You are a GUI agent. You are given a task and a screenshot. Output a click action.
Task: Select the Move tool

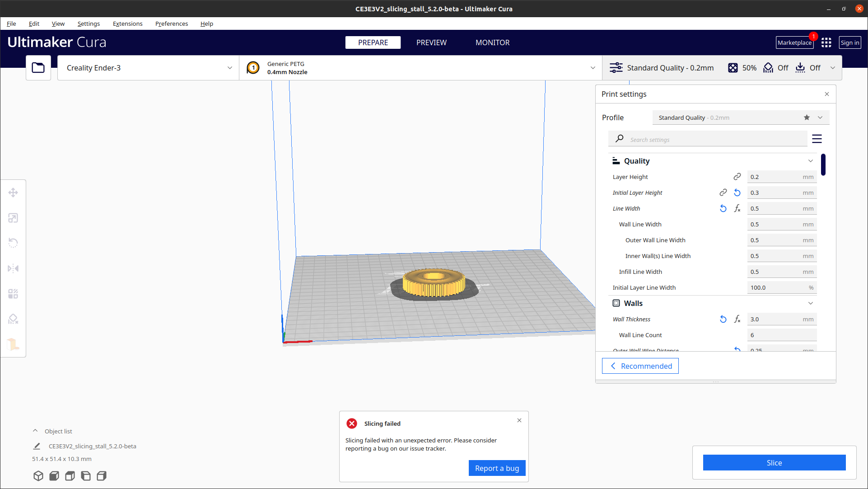tap(13, 193)
